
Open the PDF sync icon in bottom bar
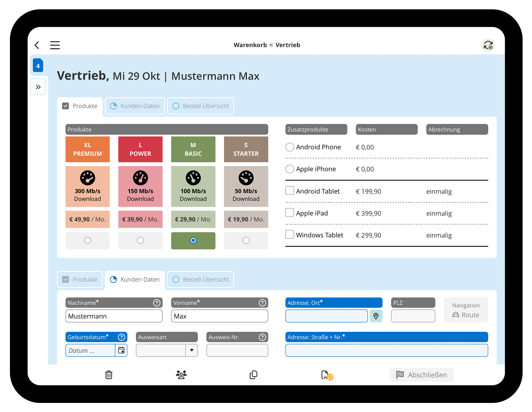coord(326,374)
